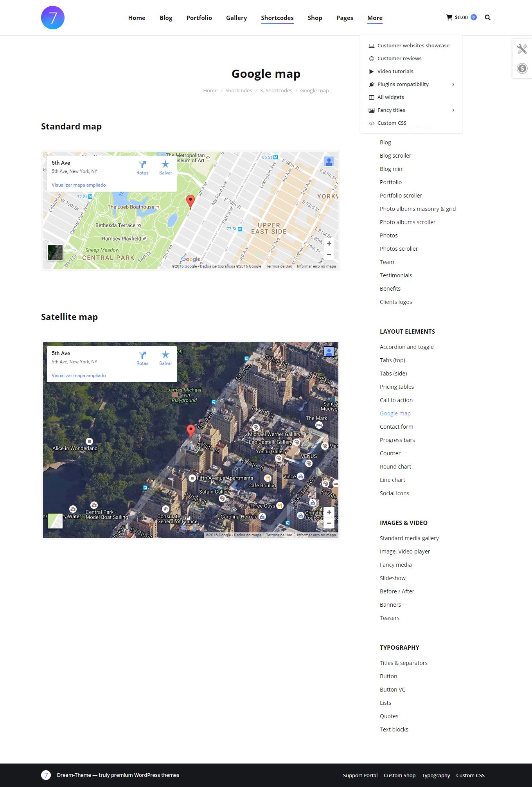Expand Plugins compatibility submenu arrow
532x787 pixels.
click(x=453, y=84)
